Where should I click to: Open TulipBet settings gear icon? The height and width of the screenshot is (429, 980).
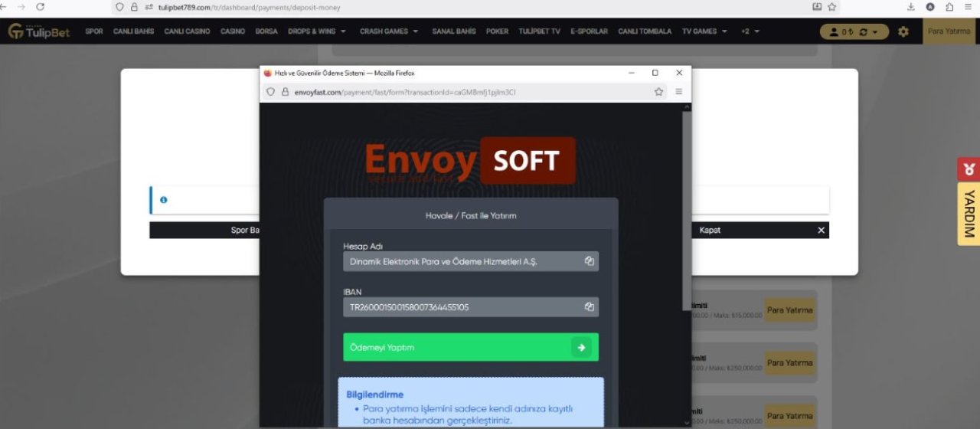click(903, 31)
